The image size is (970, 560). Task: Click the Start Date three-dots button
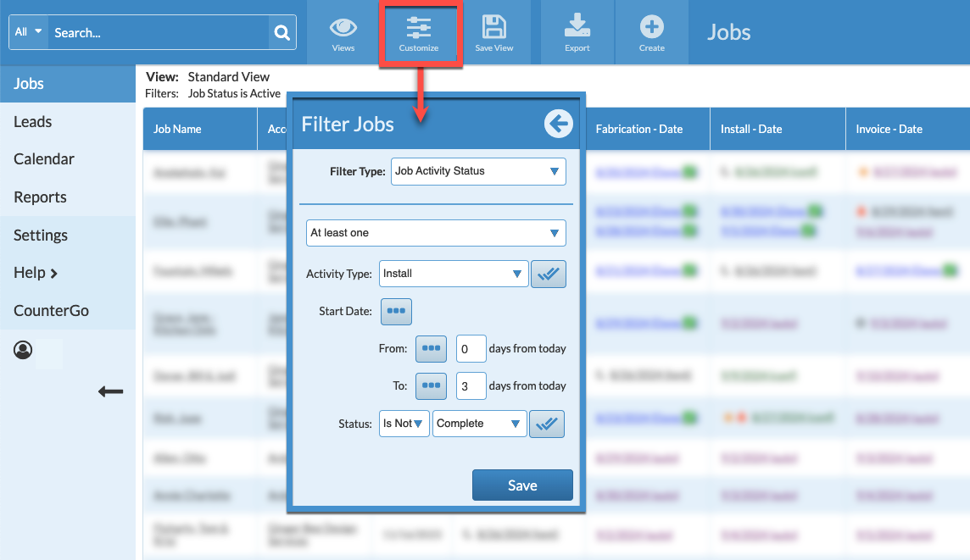(x=396, y=311)
